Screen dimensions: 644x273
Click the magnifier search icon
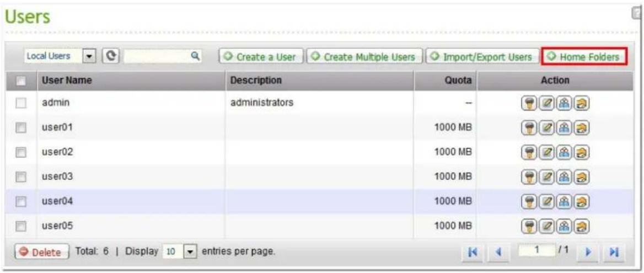(196, 56)
